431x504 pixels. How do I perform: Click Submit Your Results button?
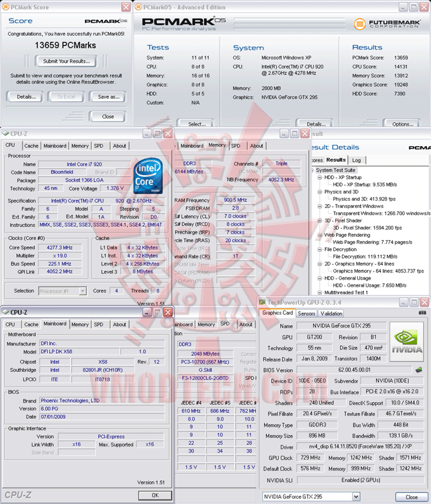(66, 61)
